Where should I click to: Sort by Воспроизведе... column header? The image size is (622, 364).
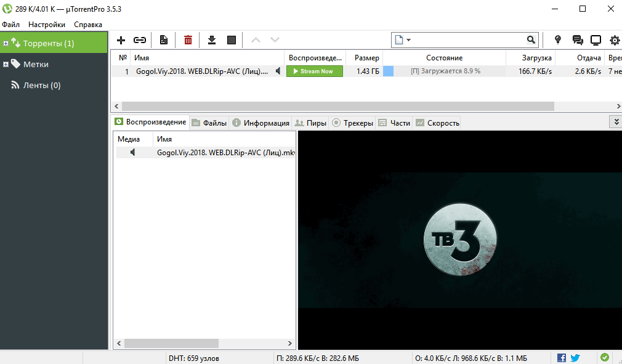click(x=315, y=58)
